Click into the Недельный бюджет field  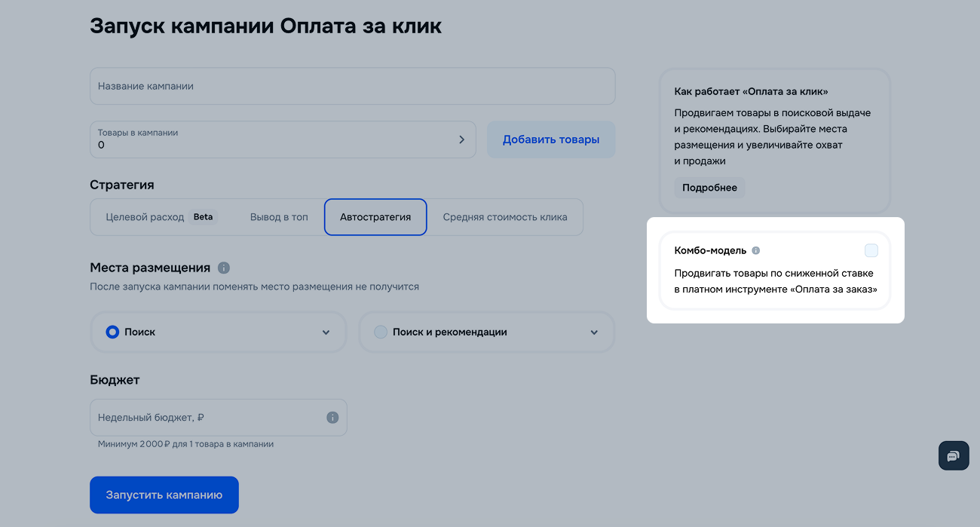[207, 418]
